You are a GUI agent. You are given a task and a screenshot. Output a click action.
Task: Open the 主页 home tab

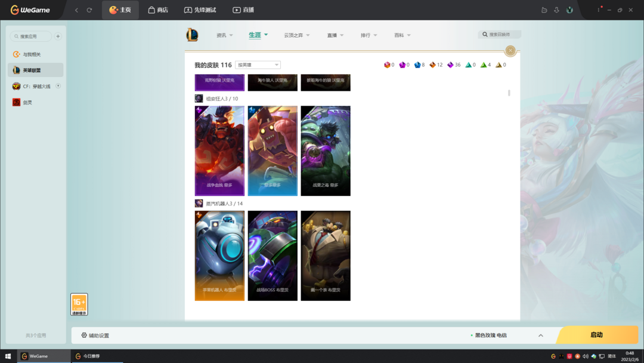point(120,10)
